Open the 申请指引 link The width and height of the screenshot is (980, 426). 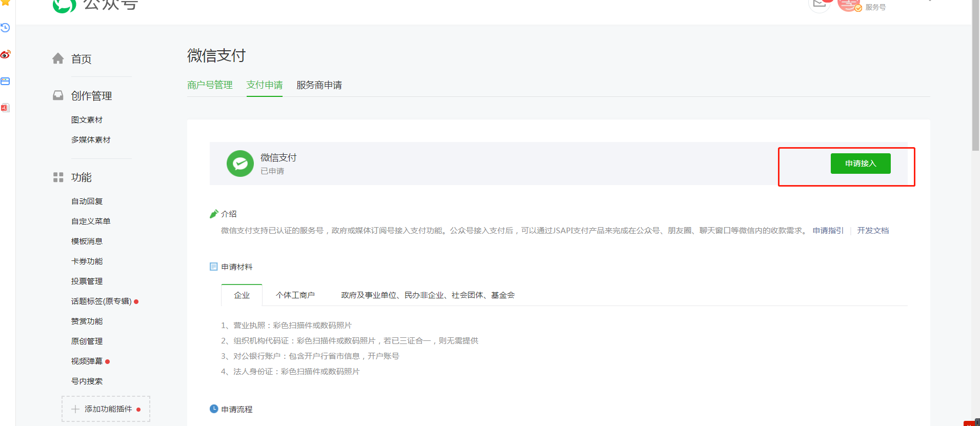[x=828, y=231]
